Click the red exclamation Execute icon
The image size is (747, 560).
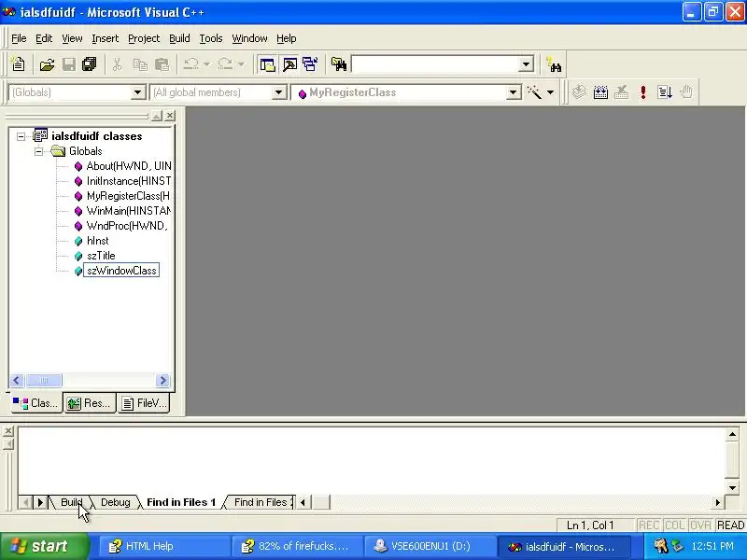coord(643,92)
